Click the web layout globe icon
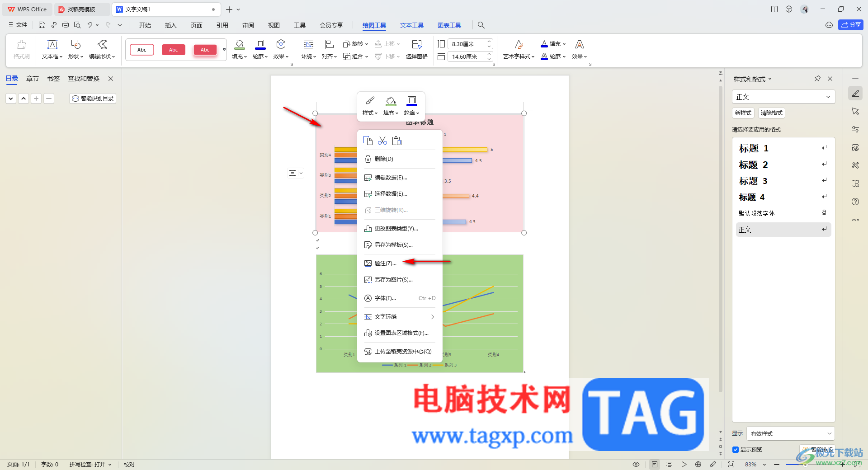Screen dimensions: 868x470 (698, 465)
